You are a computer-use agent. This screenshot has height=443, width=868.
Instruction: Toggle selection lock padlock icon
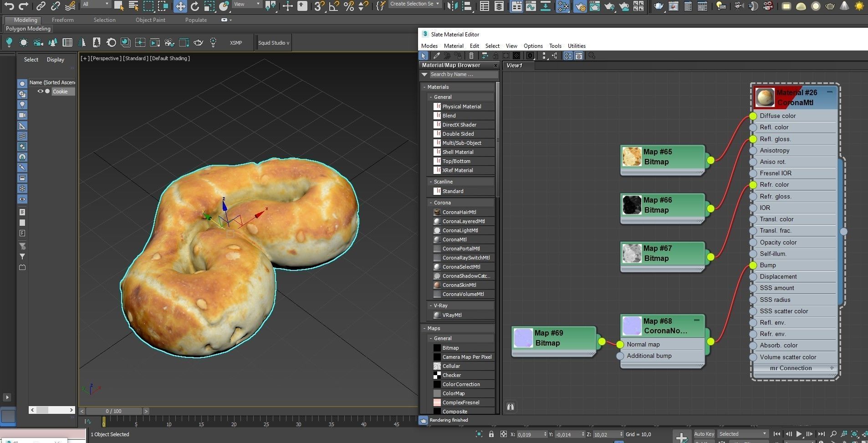pos(491,434)
